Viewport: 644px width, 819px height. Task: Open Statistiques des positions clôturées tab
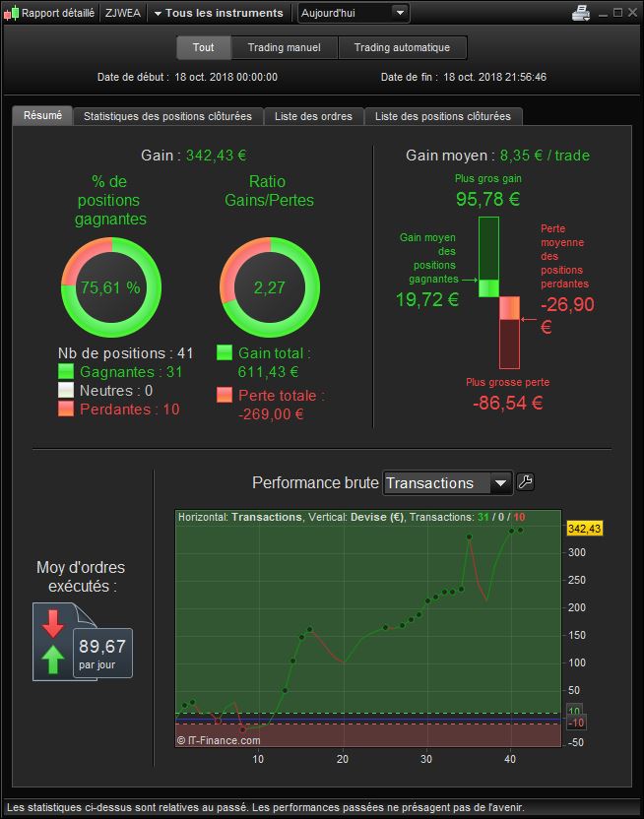click(167, 116)
